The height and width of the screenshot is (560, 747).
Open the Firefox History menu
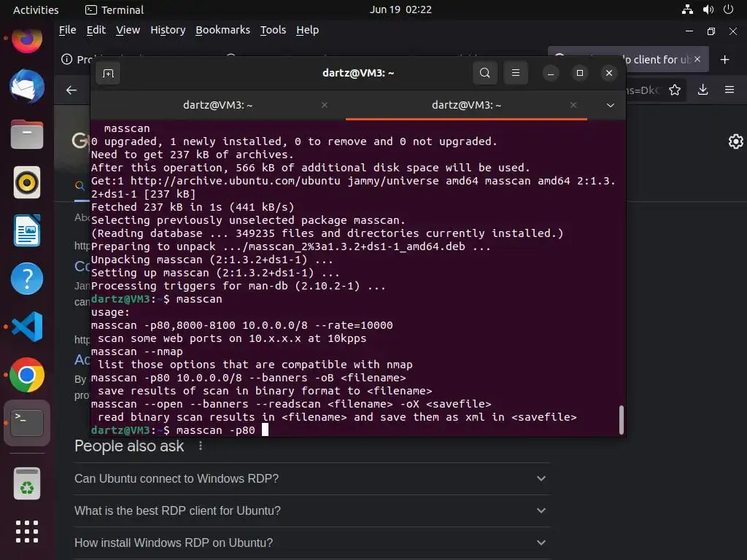point(168,30)
